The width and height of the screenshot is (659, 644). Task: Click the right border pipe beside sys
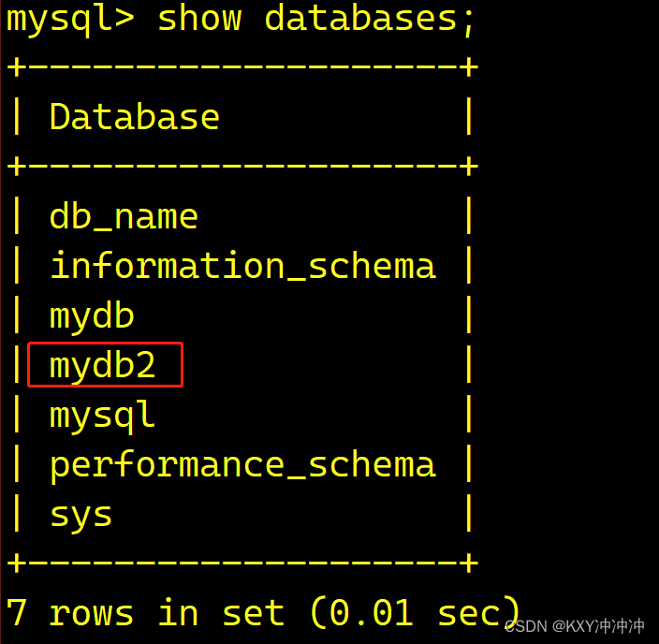[x=468, y=515]
